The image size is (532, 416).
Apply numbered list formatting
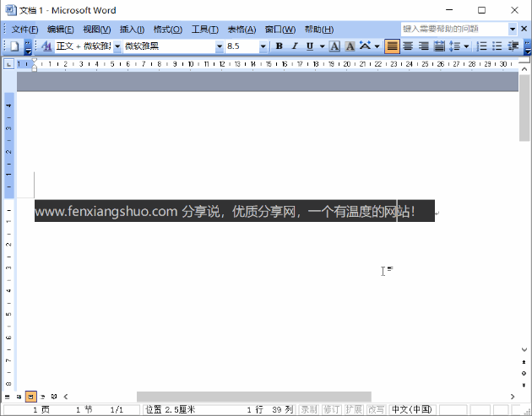point(481,46)
